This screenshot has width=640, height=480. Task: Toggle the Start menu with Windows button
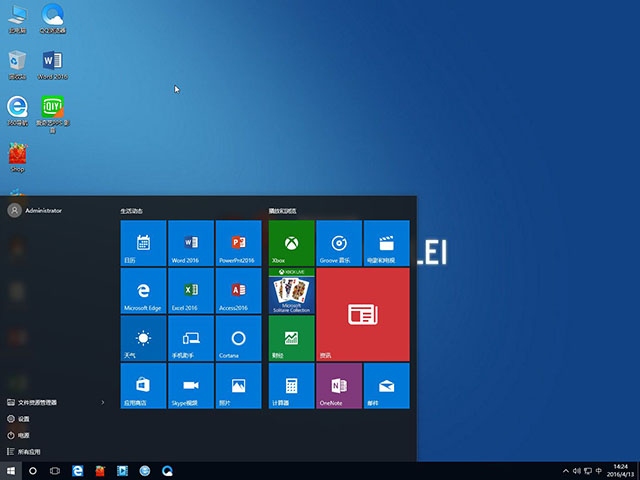point(11,470)
